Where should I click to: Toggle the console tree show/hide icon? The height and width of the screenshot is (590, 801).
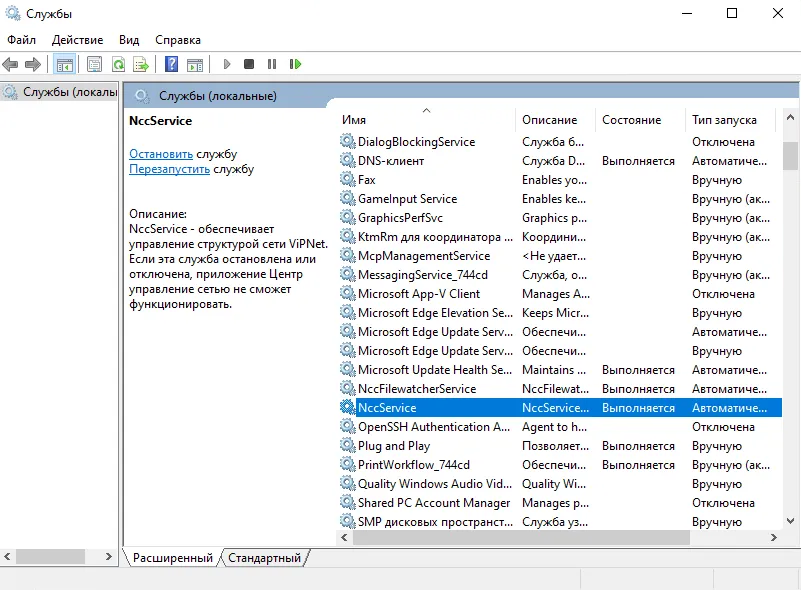(x=65, y=64)
